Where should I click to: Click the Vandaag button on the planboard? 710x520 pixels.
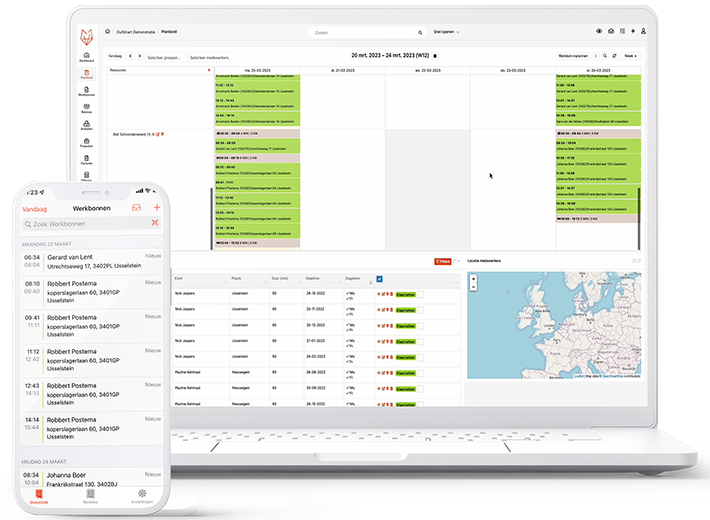tap(115, 57)
